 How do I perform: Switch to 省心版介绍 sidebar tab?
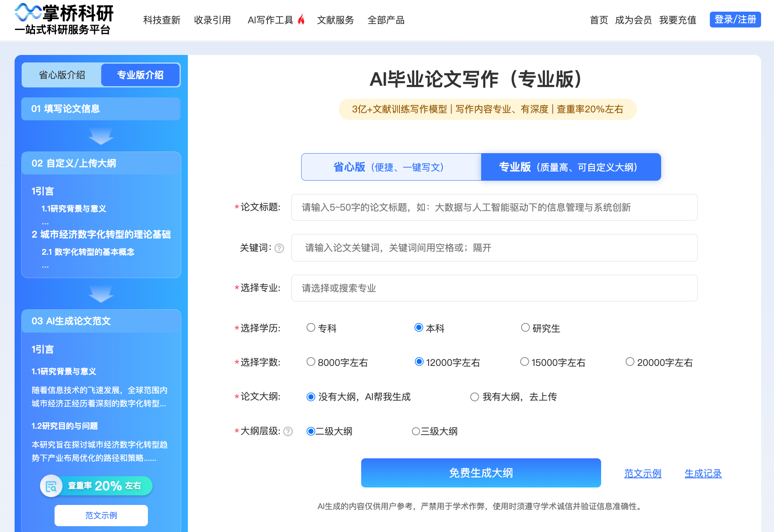point(62,75)
